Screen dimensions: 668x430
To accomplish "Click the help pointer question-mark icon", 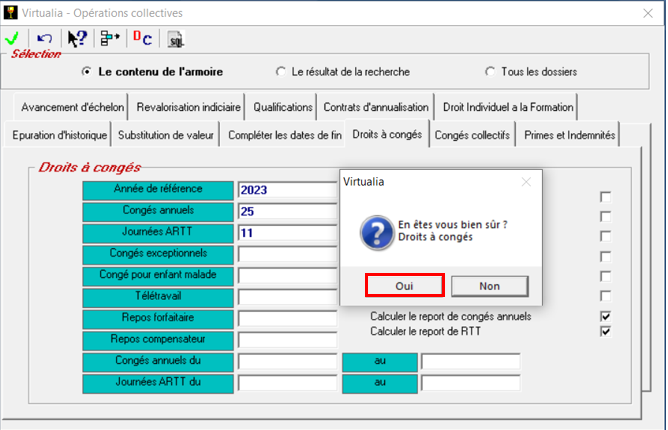I will pyautogui.click(x=77, y=39).
